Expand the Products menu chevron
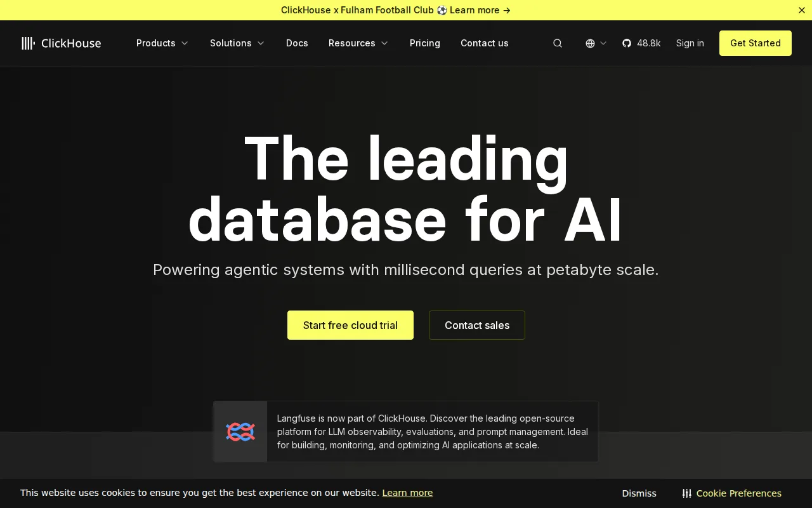Screen dimensions: 812x508 (x=185, y=43)
